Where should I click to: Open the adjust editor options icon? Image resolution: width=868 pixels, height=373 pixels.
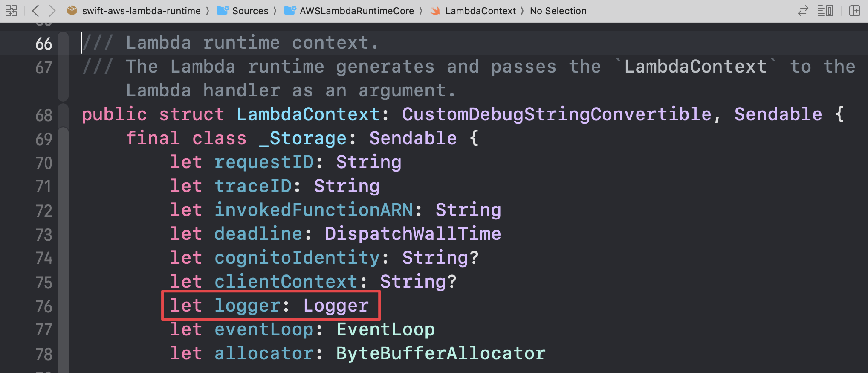[x=825, y=11]
